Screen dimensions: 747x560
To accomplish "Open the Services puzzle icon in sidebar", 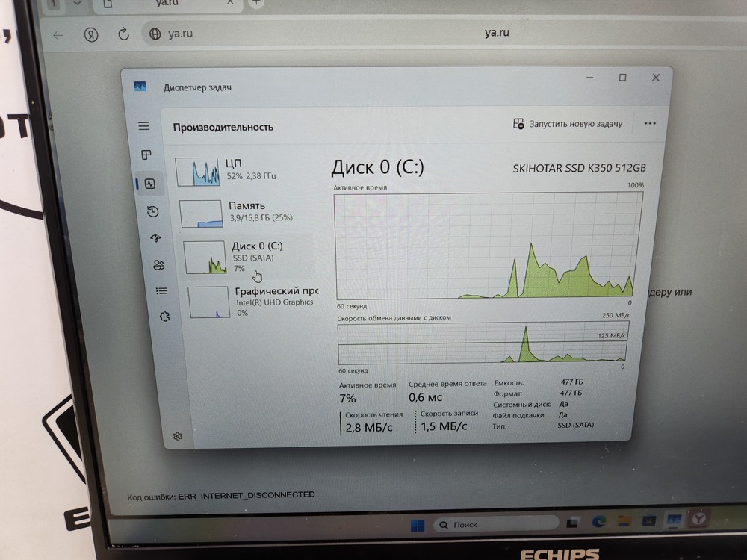I will [x=164, y=317].
